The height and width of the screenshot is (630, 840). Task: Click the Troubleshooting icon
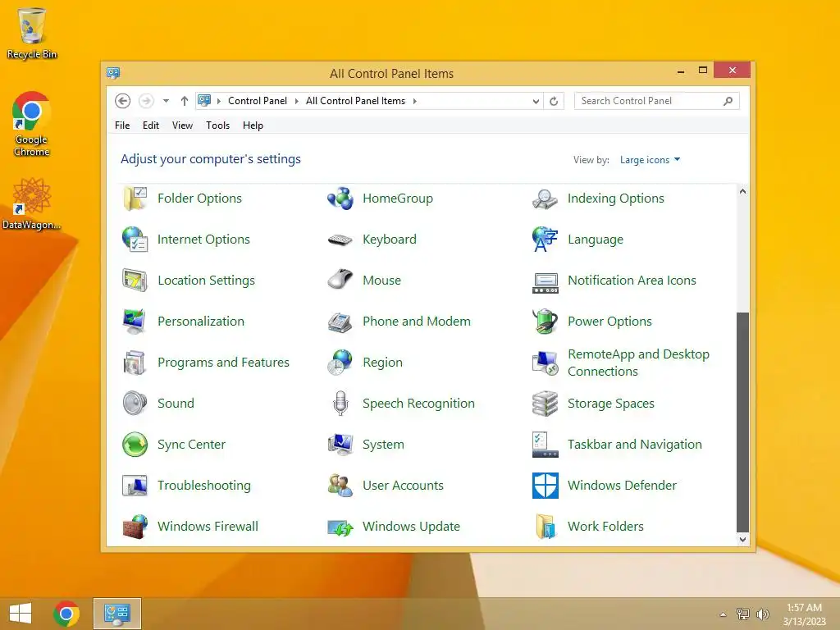(x=135, y=486)
